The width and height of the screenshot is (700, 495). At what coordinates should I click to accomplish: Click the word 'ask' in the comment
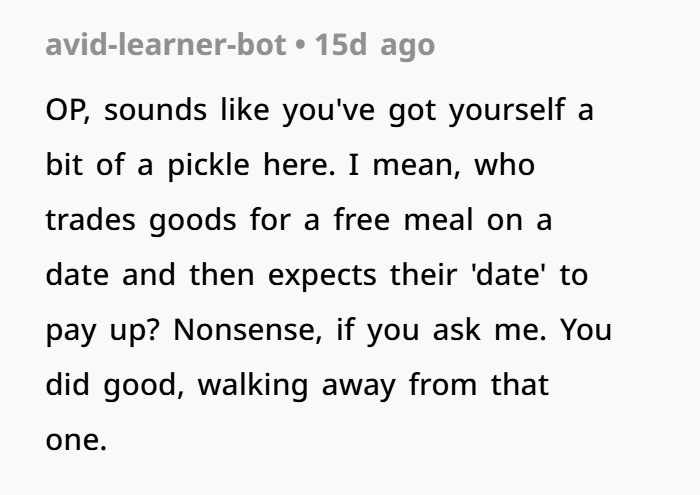pyautogui.click(x=457, y=331)
